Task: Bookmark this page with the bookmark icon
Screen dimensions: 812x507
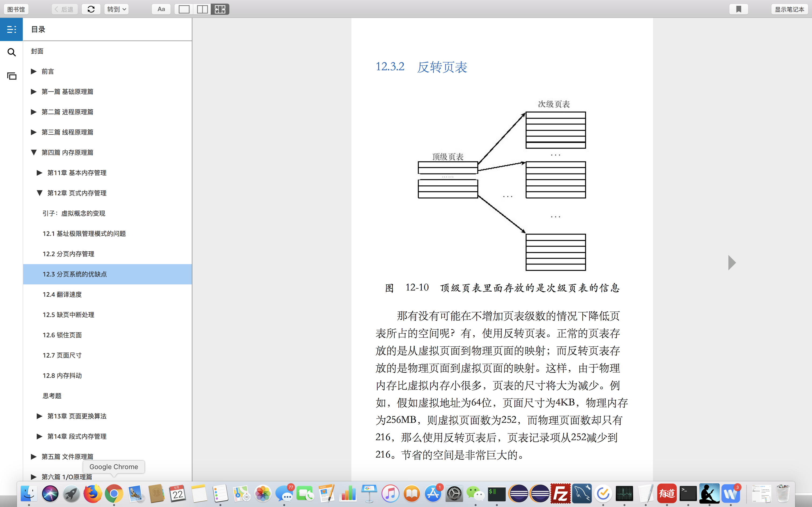Action: point(738,9)
